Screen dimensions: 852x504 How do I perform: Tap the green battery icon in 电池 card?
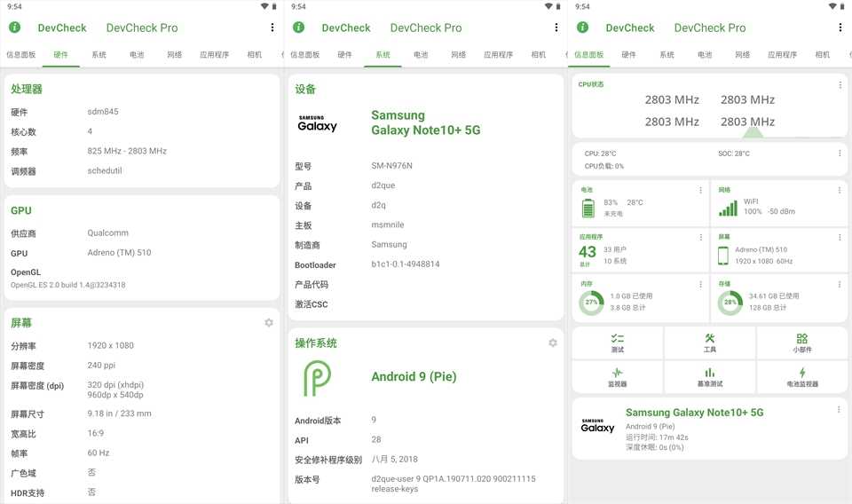pos(588,208)
